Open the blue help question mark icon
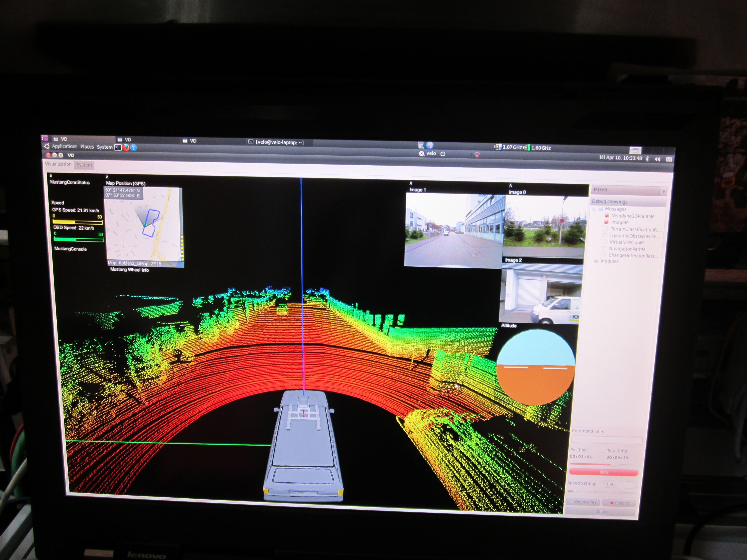This screenshot has height=560, width=747. point(133,148)
